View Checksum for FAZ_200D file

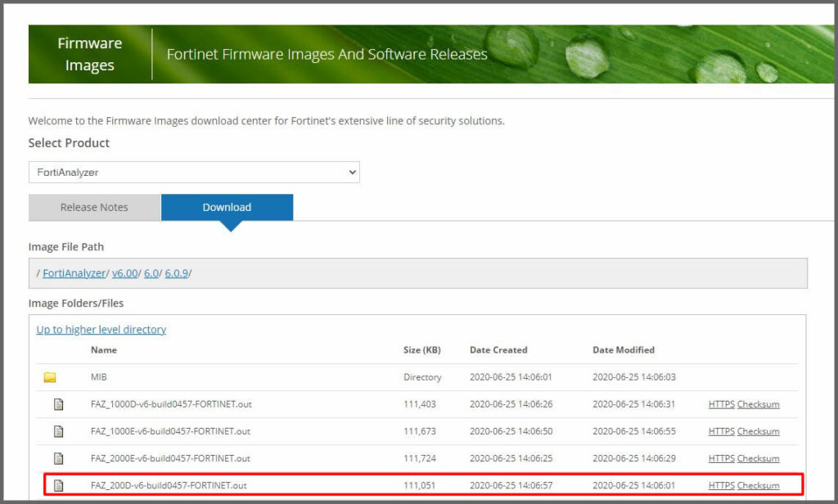tap(759, 485)
